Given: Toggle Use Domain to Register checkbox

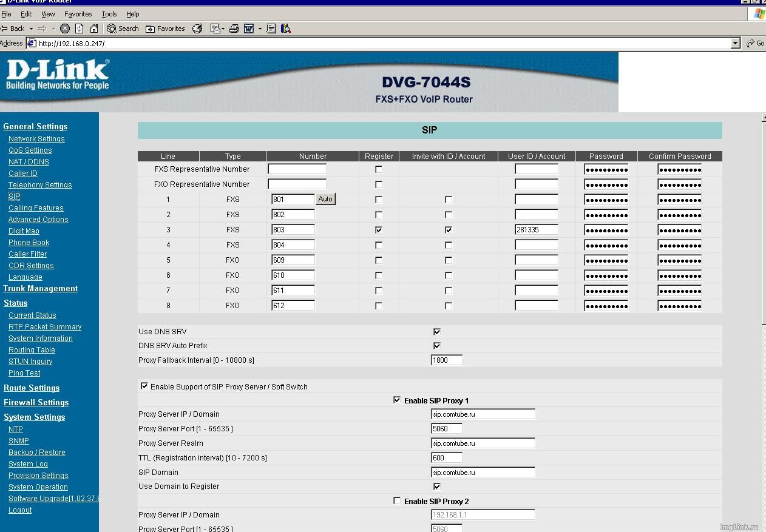Looking at the screenshot, I should click(436, 487).
